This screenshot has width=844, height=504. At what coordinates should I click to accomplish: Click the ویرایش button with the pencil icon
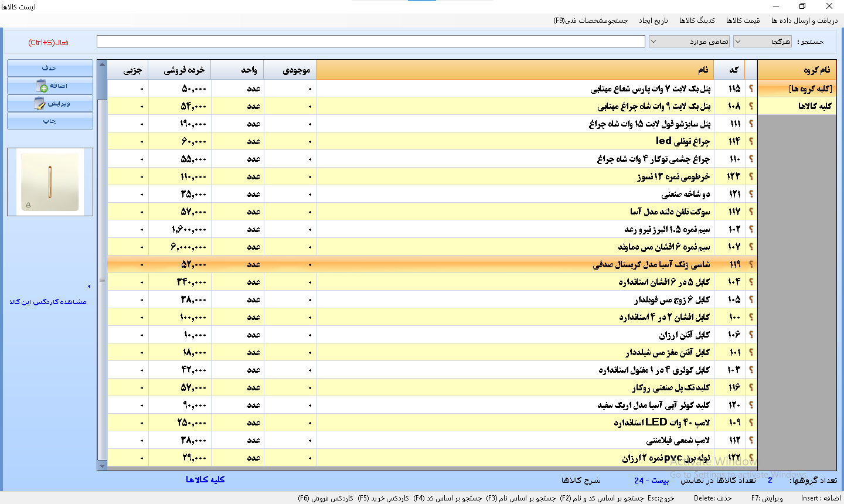(x=50, y=104)
